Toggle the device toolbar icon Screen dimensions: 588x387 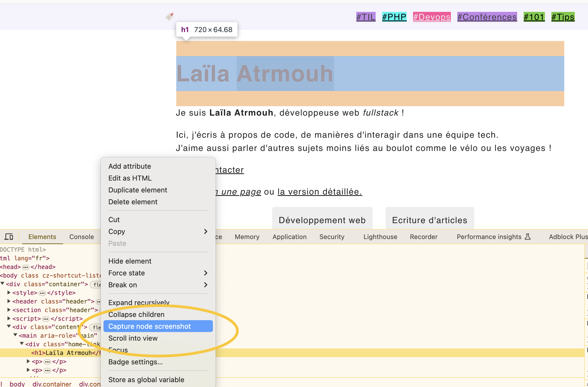click(9, 237)
